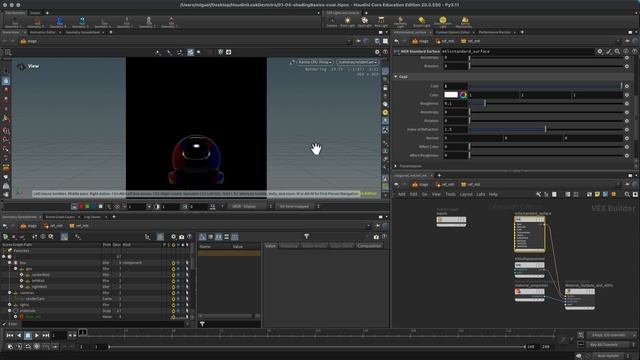Play the timeline in reverse
The height and width of the screenshot is (360, 640).
coord(19,335)
